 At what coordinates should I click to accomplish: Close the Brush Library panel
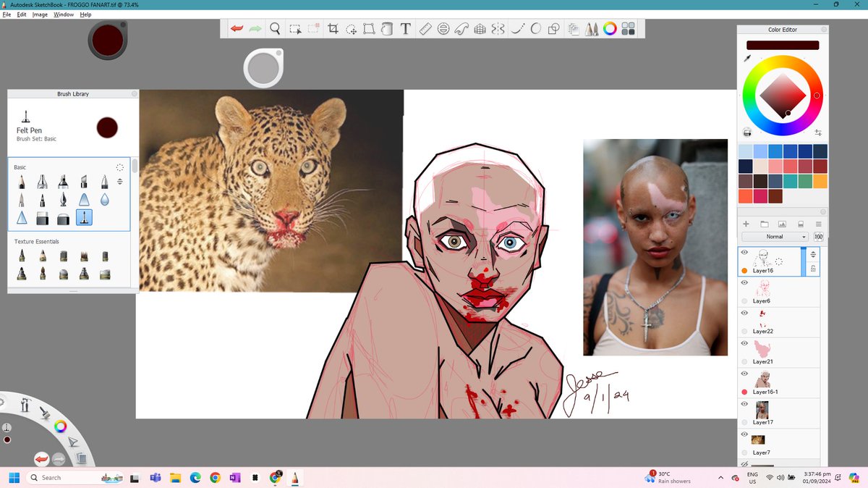pyautogui.click(x=134, y=94)
